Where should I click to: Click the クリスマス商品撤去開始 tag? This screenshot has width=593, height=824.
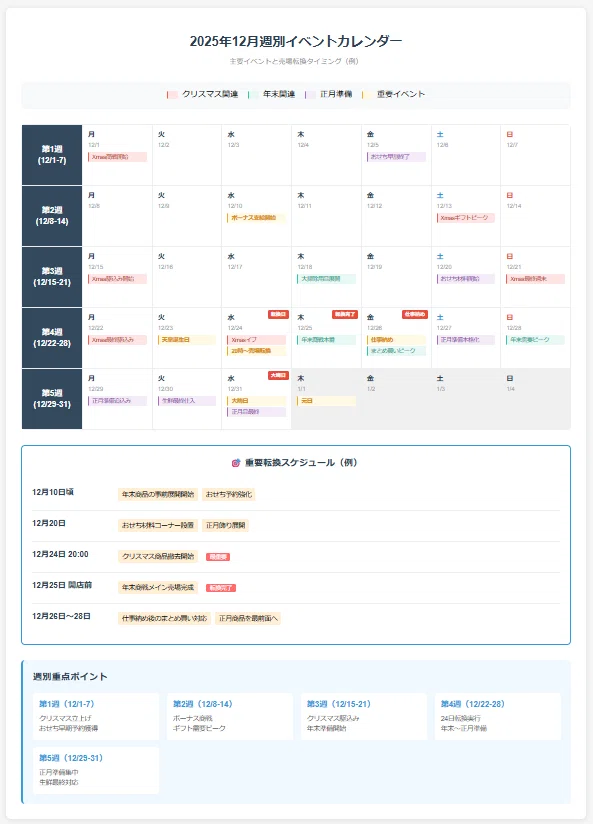tap(158, 557)
